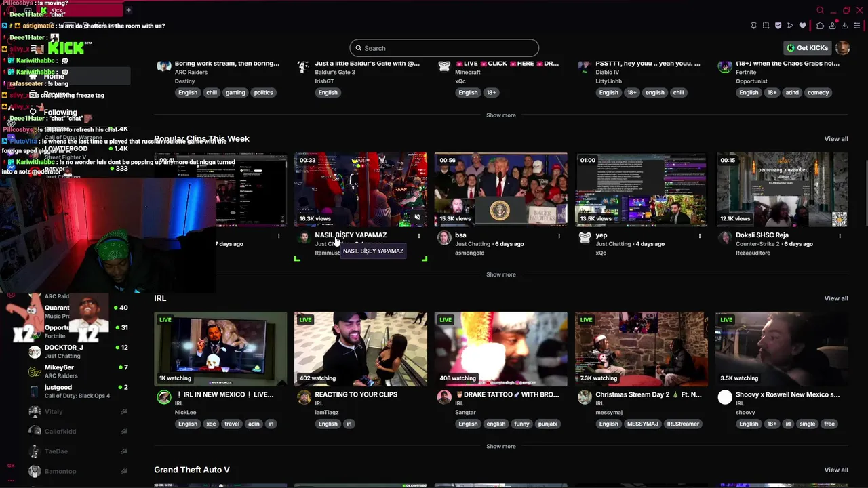This screenshot has width=868, height=488.
Task: Open options menu for yep clip
Action: click(700, 236)
